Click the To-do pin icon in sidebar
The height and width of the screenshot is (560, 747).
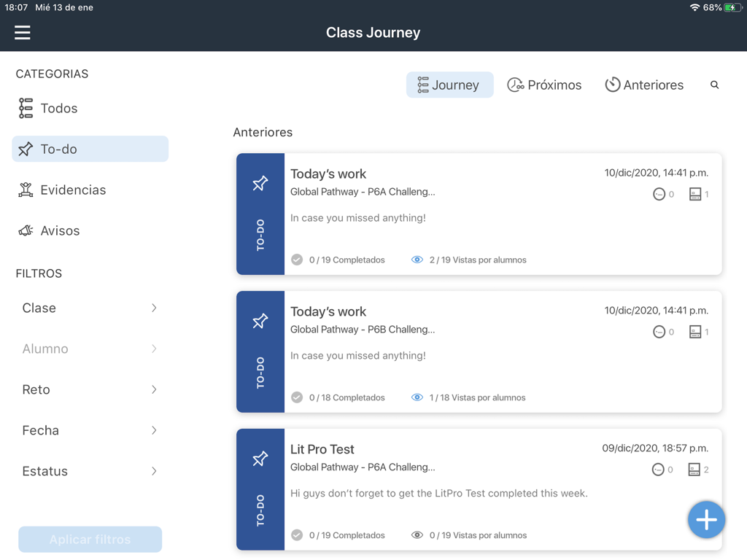(25, 148)
